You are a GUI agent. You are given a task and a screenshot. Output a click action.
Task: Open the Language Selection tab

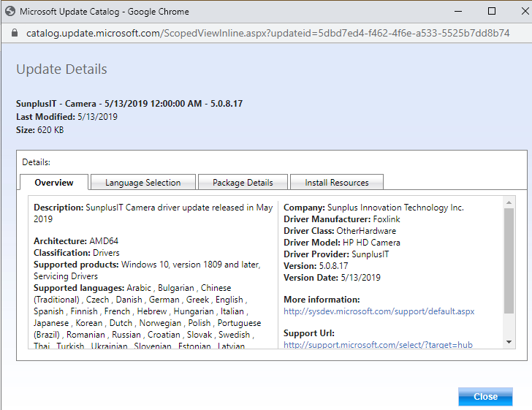click(142, 183)
